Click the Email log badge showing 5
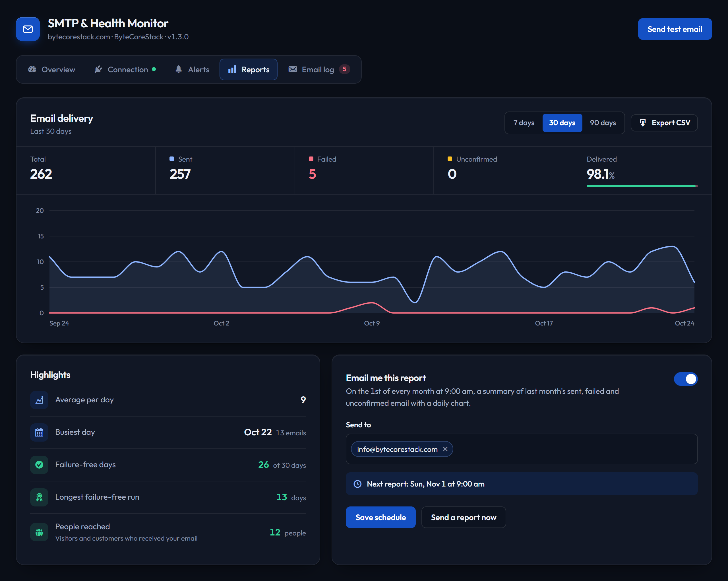728x581 pixels. [x=344, y=69]
